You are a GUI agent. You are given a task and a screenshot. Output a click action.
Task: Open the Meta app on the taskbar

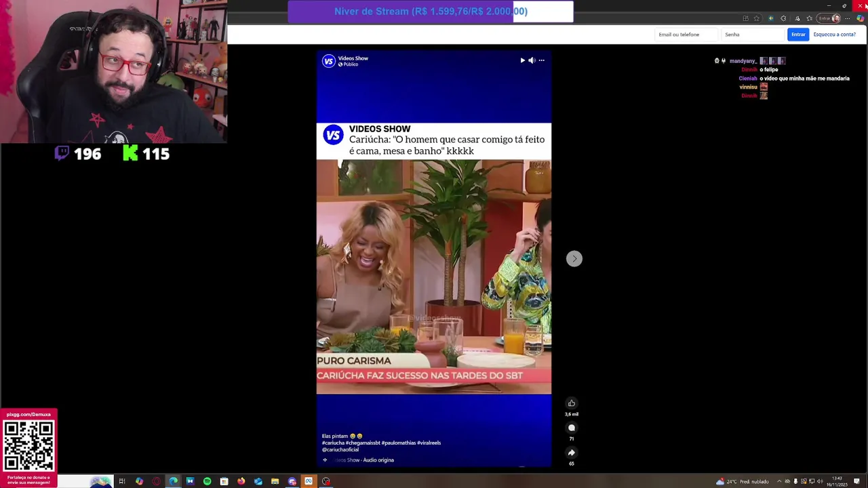[x=309, y=481]
